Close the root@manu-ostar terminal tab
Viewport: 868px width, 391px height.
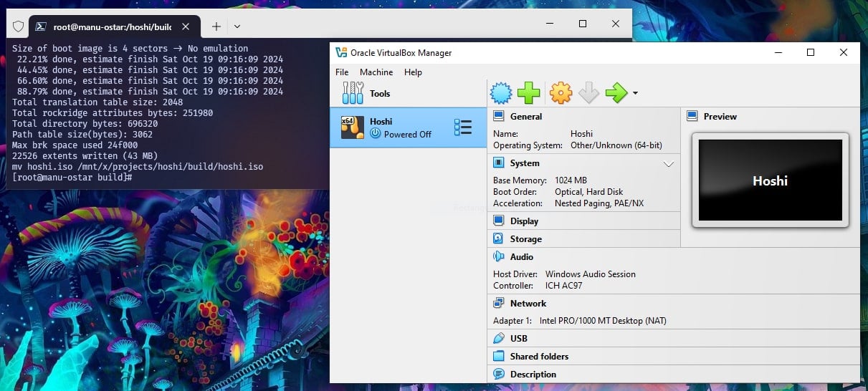186,26
